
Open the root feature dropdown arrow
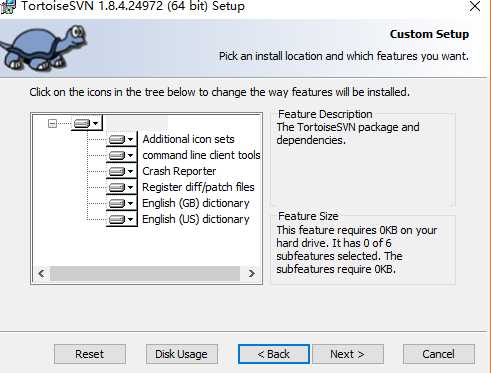[96, 124]
